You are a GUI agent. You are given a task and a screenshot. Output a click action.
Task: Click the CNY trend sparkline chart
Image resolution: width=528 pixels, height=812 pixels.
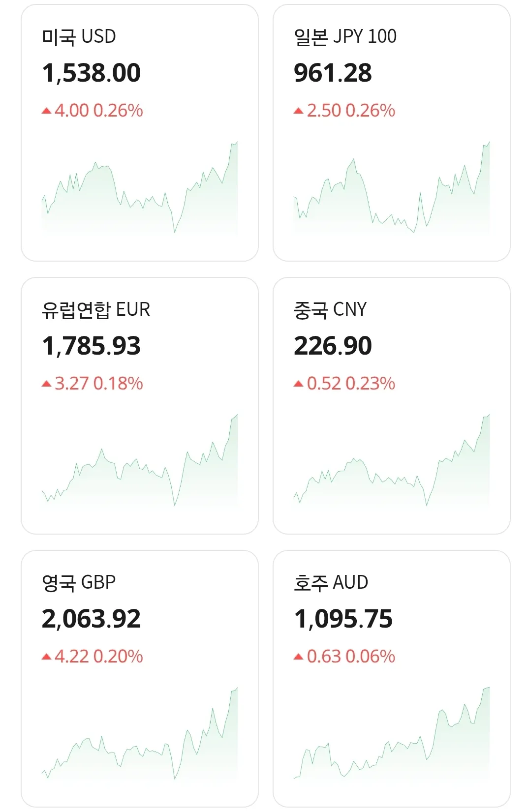click(x=392, y=460)
